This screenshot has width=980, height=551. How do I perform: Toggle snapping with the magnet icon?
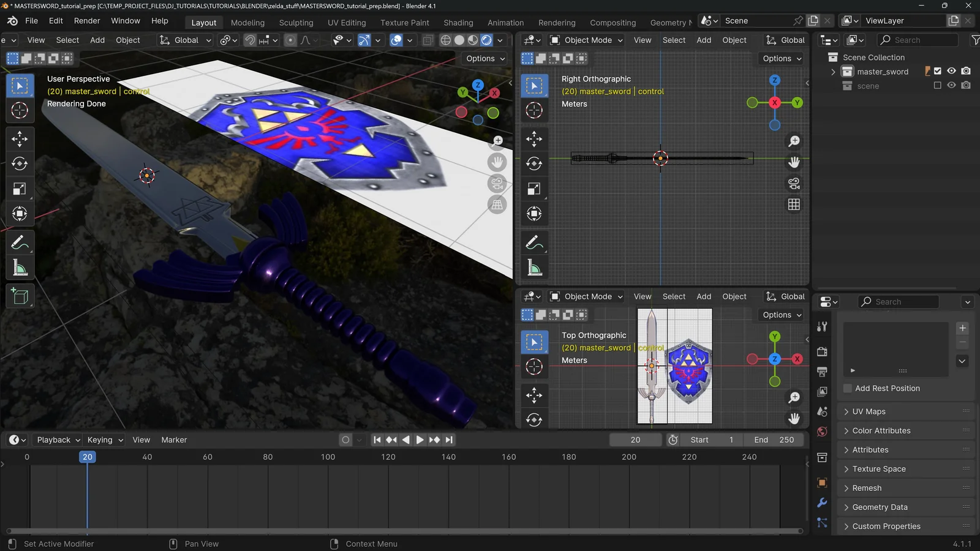250,40
